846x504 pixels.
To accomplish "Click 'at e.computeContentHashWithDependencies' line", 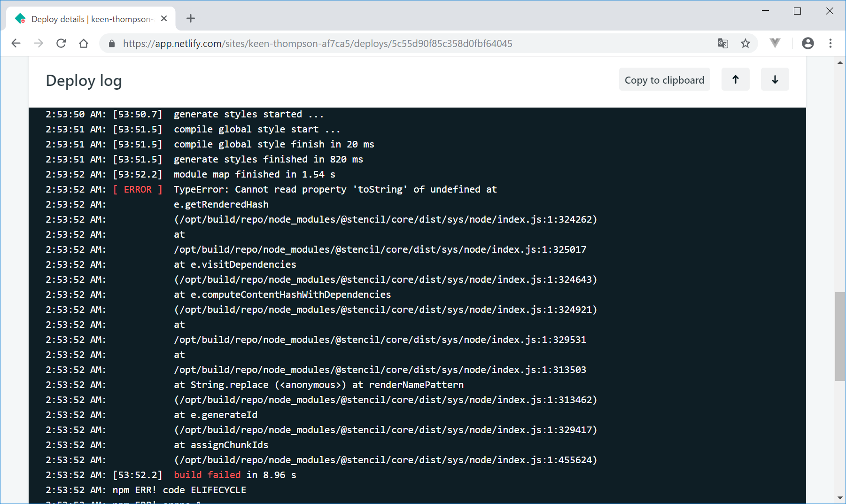I will click(282, 295).
